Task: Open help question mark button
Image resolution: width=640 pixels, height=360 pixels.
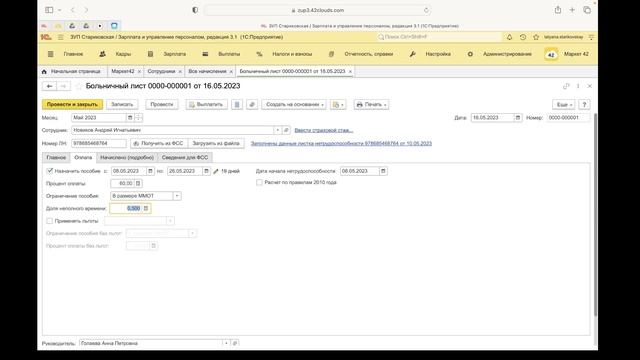Action: (x=584, y=104)
